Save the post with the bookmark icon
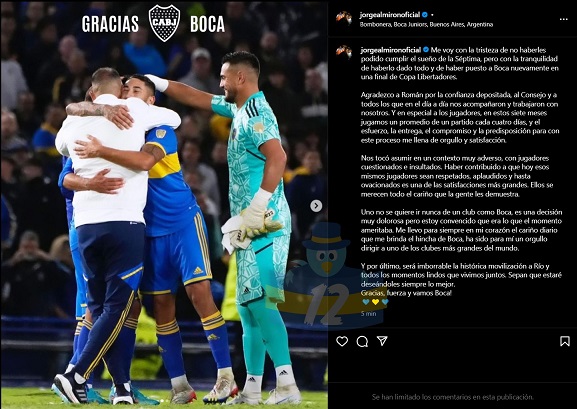The height and width of the screenshot is (409, 577). 564,341
